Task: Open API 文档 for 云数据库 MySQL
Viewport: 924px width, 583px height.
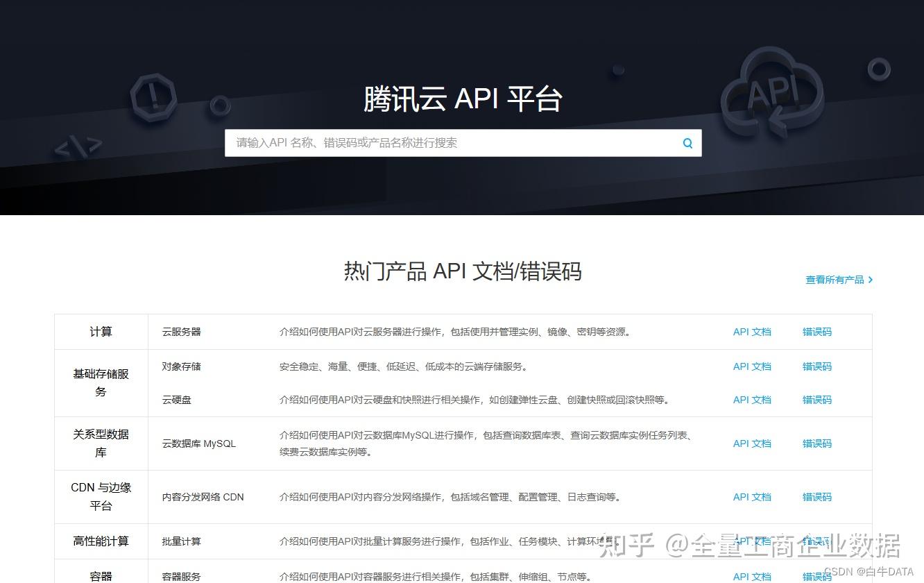Action: tap(752, 443)
